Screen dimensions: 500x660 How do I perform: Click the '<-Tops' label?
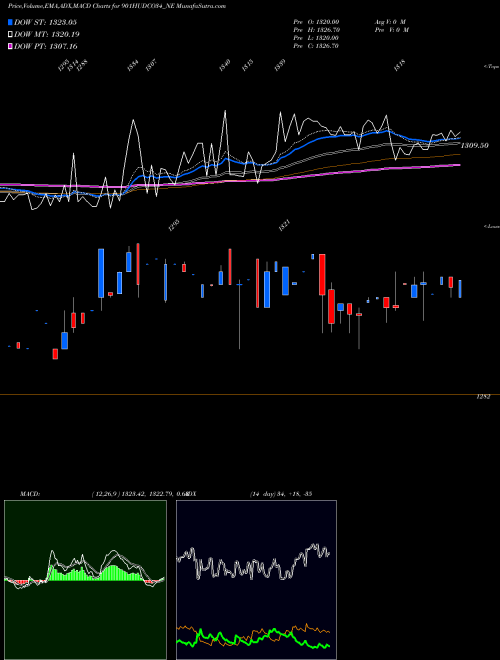[x=492, y=67]
